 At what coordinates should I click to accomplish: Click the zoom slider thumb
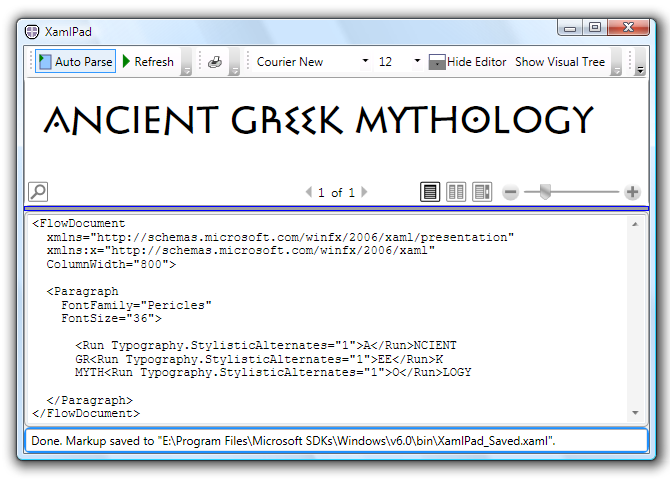coord(545,192)
